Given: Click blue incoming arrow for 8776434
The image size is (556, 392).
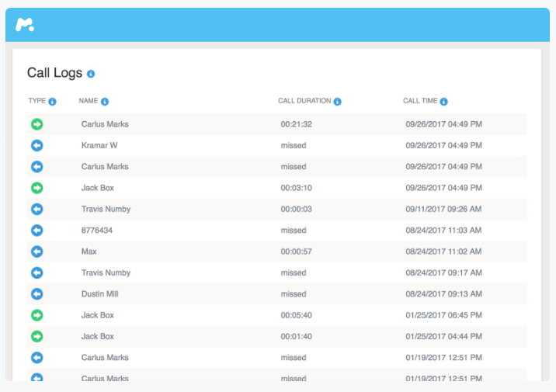Looking at the screenshot, I should [x=36, y=231].
